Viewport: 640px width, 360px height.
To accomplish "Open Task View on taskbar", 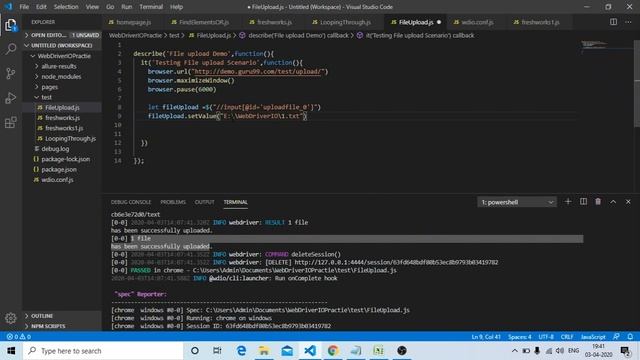I will 217,351.
